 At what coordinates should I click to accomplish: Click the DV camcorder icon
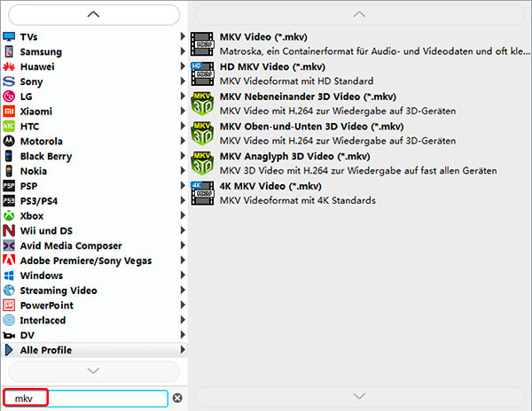coord(9,336)
